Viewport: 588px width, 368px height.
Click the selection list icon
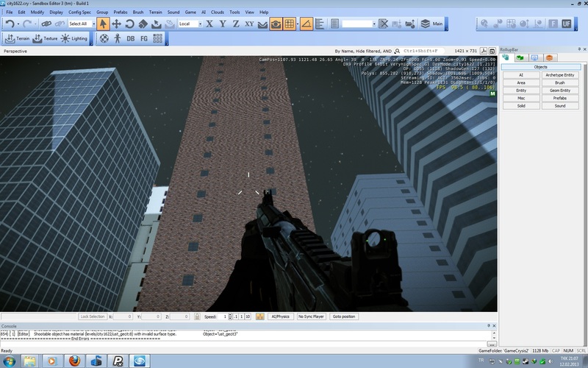pos(335,24)
